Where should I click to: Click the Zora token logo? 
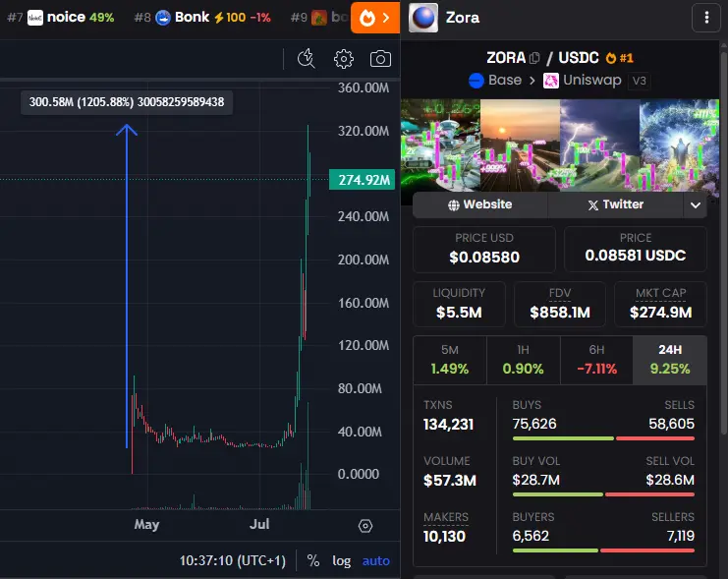(x=423, y=18)
